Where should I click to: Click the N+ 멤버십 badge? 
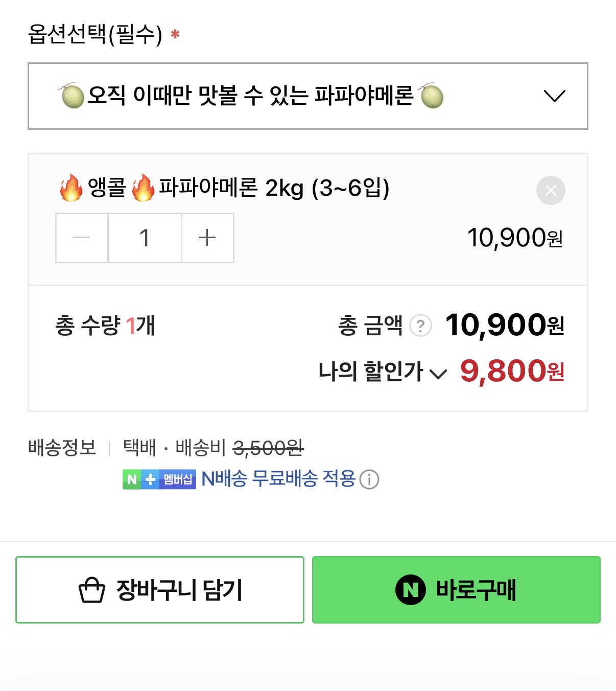(159, 479)
